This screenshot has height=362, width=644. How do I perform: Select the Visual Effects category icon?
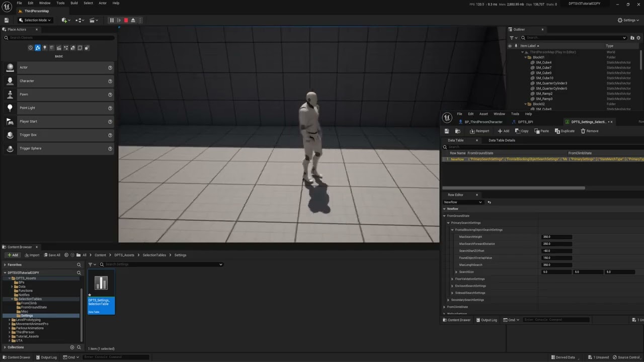pos(66,48)
